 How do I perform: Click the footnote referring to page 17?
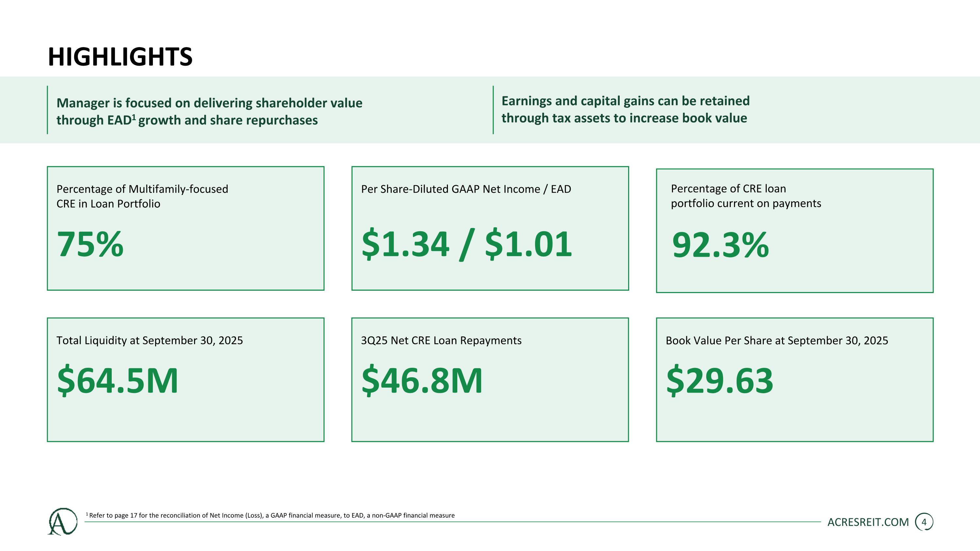tap(271, 516)
